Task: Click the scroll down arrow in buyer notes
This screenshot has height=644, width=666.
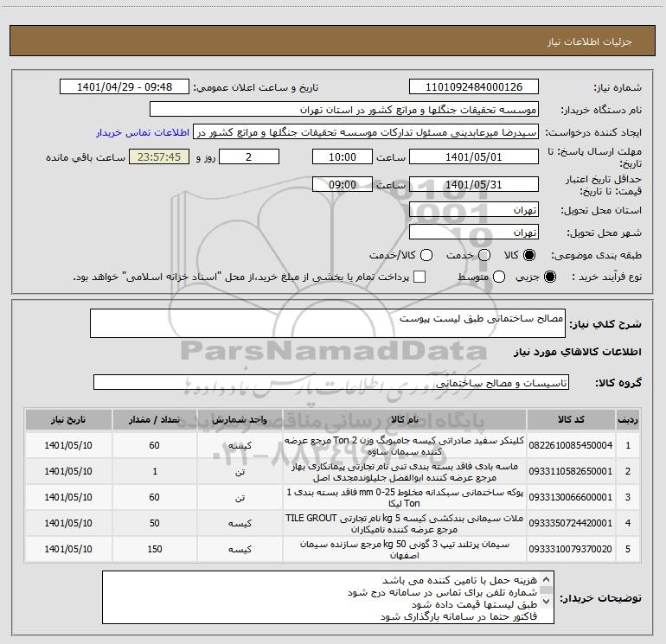Action: tap(547, 601)
